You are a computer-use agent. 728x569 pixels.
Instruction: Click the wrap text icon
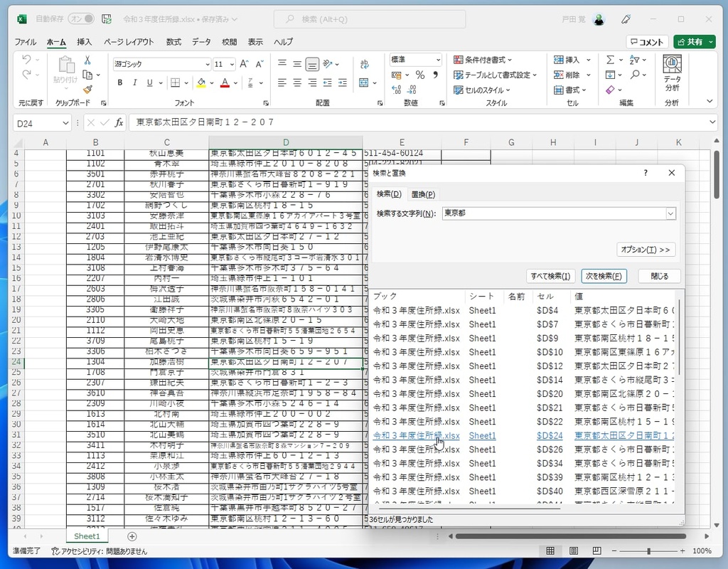(365, 64)
